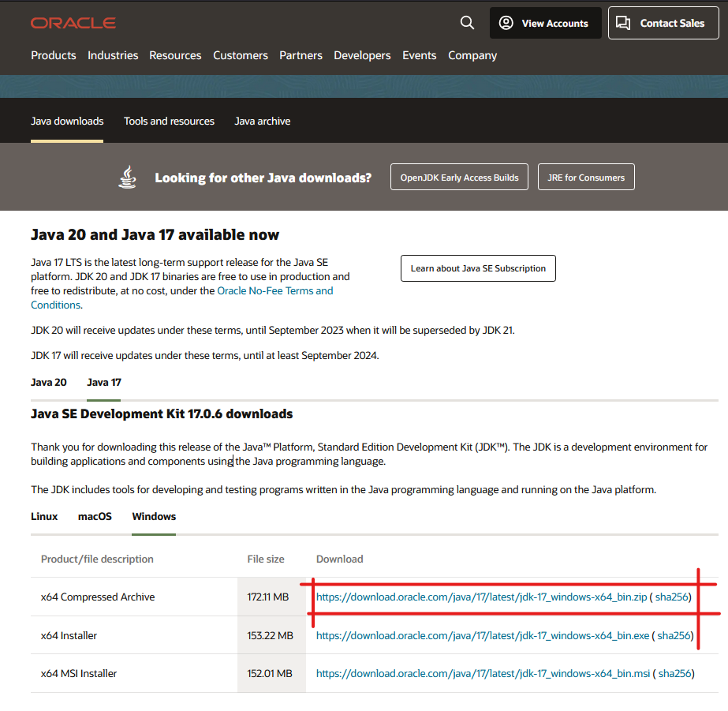This screenshot has height=711, width=728.
Task: Click the Contact Sales button
Action: [661, 23]
